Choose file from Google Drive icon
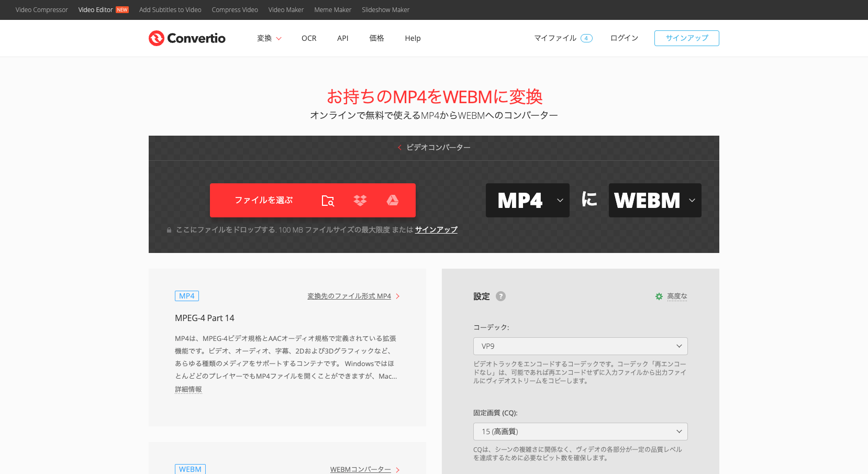Viewport: 868px width, 474px height. (x=393, y=201)
